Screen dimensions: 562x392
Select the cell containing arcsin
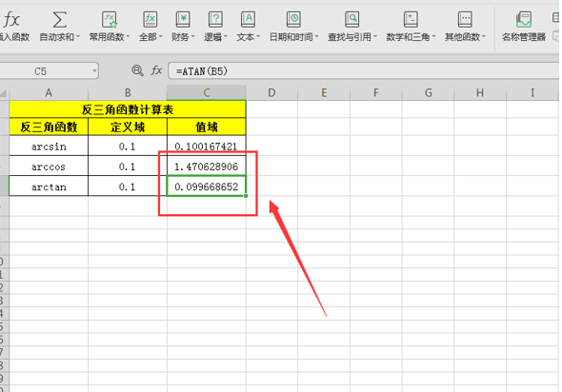pyautogui.click(x=49, y=146)
